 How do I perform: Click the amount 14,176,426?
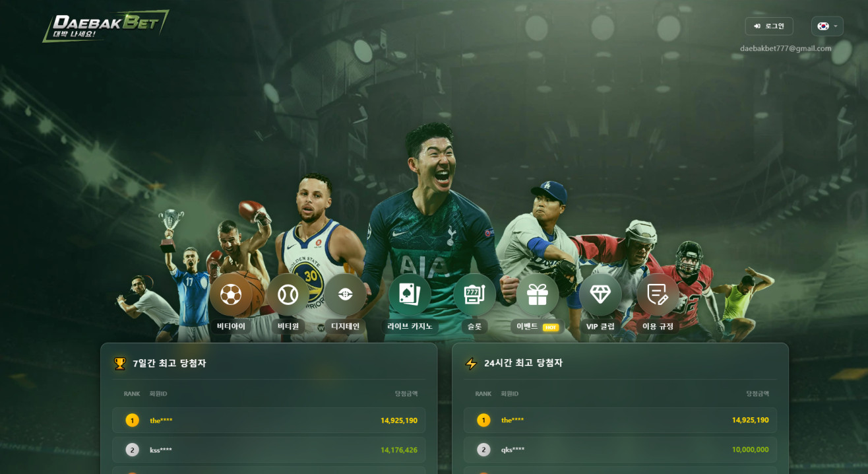(x=399, y=450)
